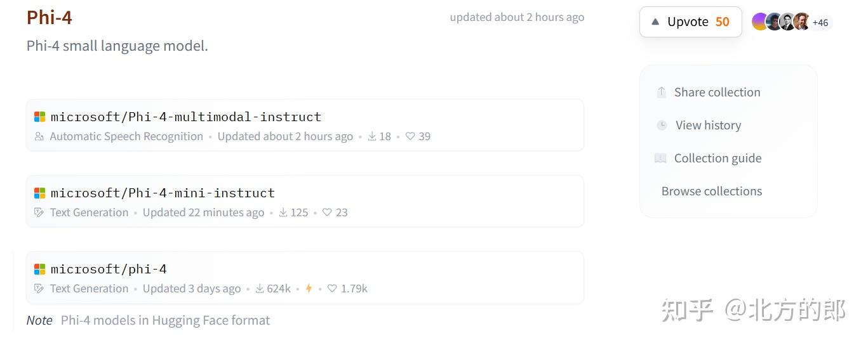Image resolution: width=868 pixels, height=345 pixels.
Task: Open microsoft/Phi-4-multimodal-instruct model
Action: pos(186,117)
